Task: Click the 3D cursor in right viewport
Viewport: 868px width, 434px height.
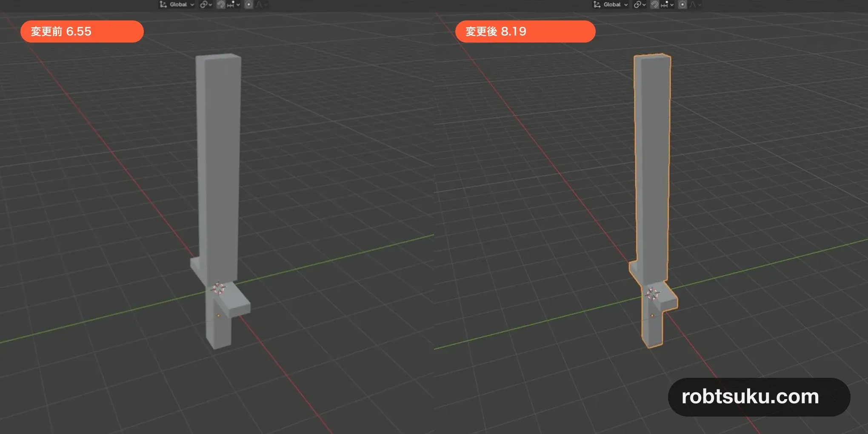Action: (652, 294)
